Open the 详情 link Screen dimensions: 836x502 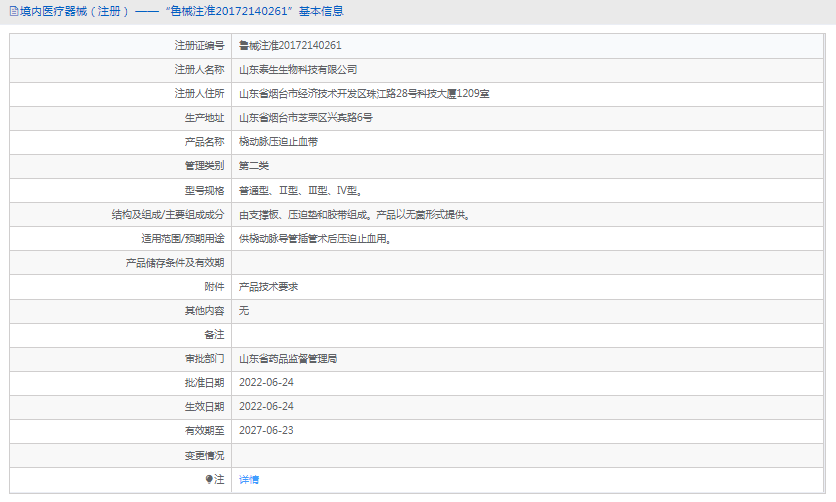(249, 480)
